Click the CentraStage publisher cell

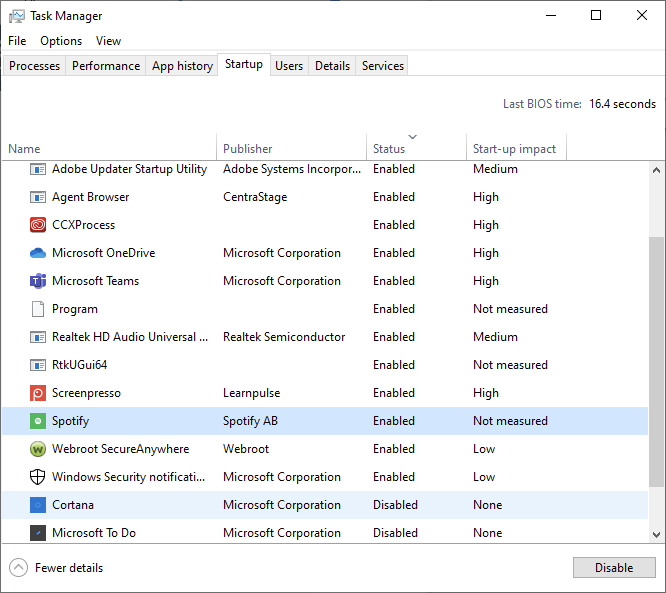[x=255, y=197]
